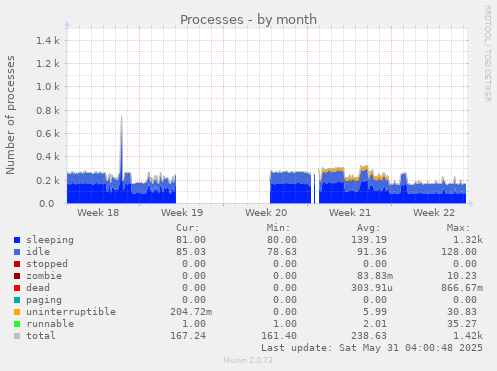Click the uninterruptible legend color swatch

17,312
